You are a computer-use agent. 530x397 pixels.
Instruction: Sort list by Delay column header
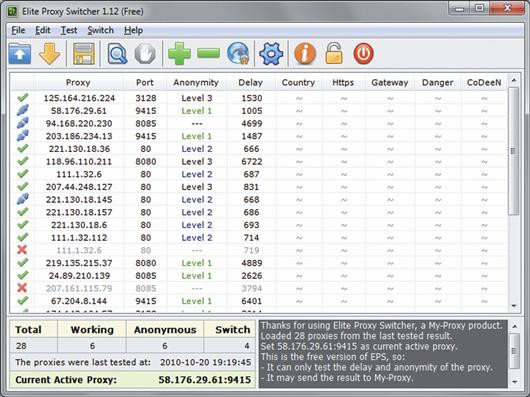[250, 82]
